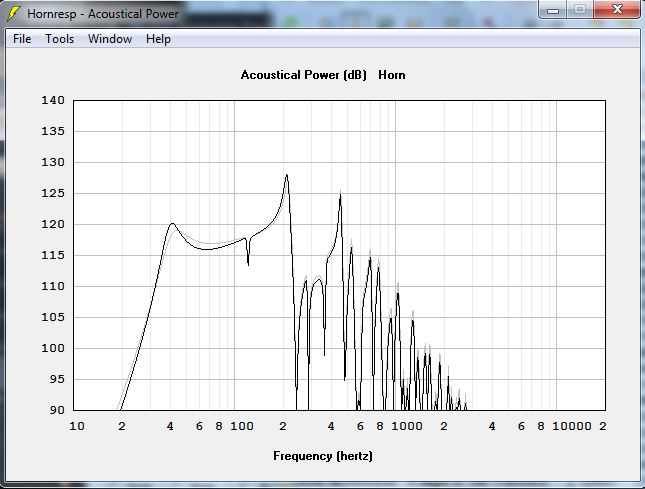Image resolution: width=645 pixels, height=489 pixels.
Task: Click the 95 dB axis value
Action: tap(57, 379)
